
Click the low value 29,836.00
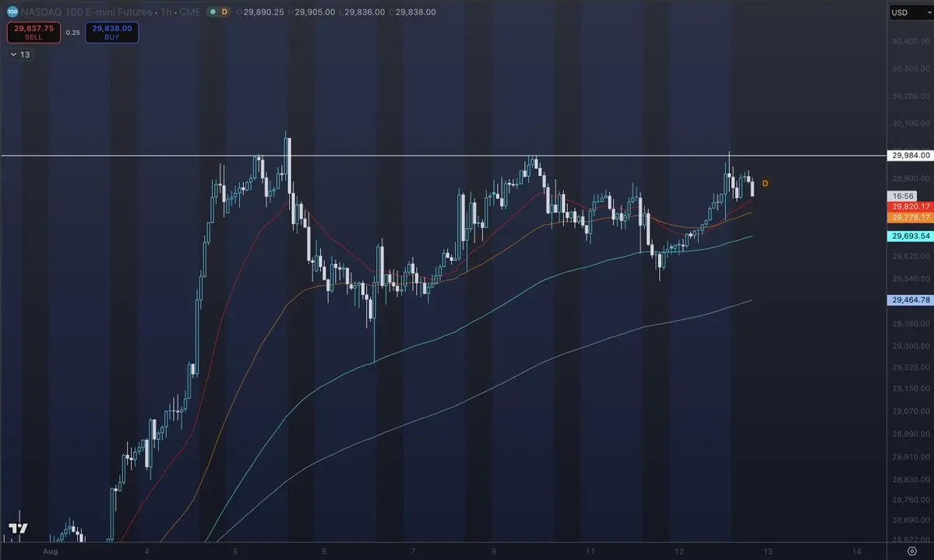(x=365, y=12)
